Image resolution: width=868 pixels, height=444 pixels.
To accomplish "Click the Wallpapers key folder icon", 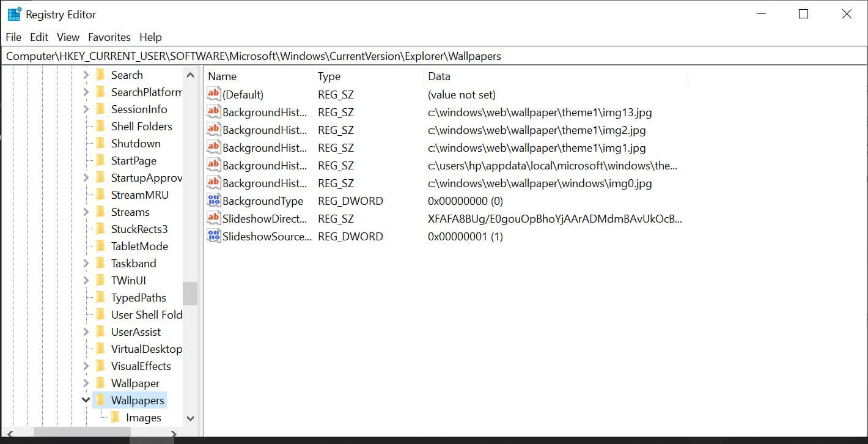I will [x=100, y=401].
